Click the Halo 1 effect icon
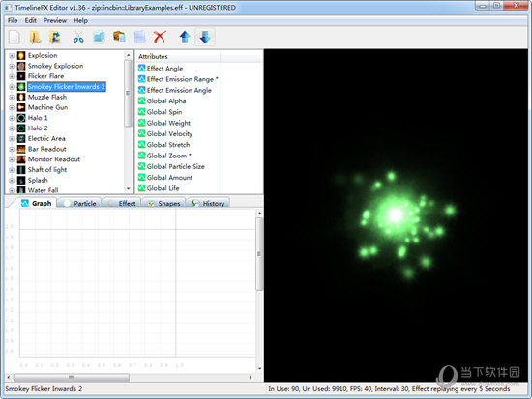The image size is (532, 399). coord(21,118)
